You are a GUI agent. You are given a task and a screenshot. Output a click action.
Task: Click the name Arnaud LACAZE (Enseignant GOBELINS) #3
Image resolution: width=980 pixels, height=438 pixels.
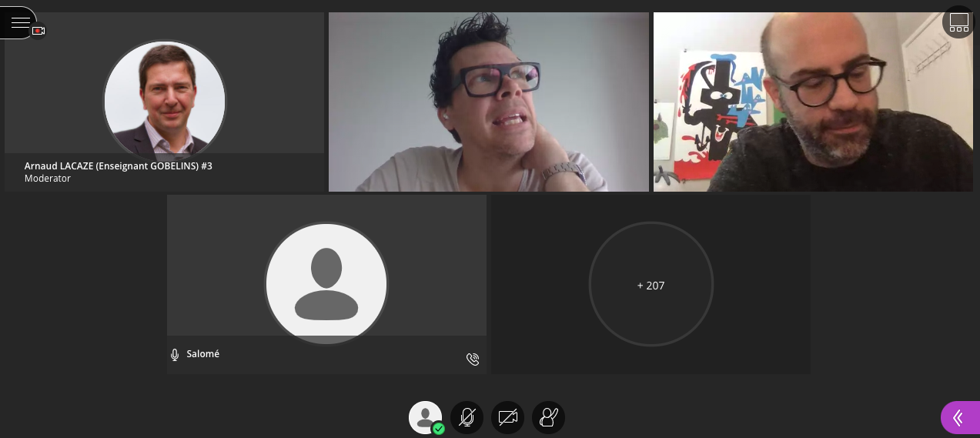119,166
